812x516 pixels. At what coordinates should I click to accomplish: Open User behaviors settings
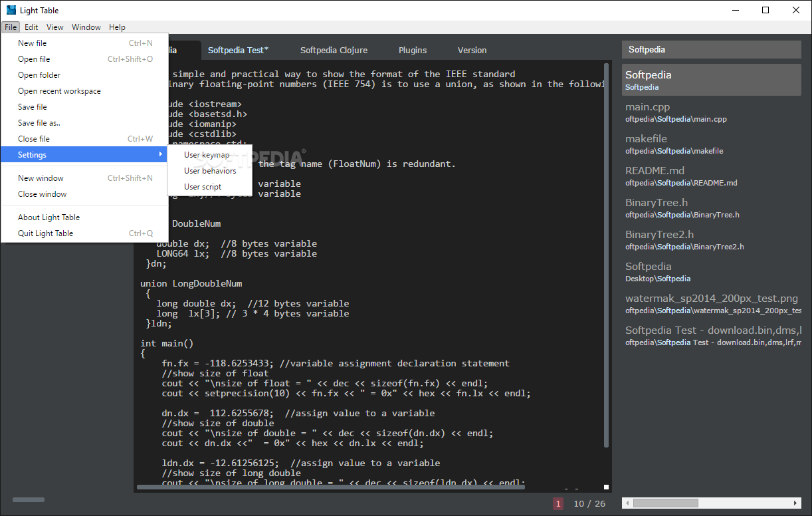(210, 171)
